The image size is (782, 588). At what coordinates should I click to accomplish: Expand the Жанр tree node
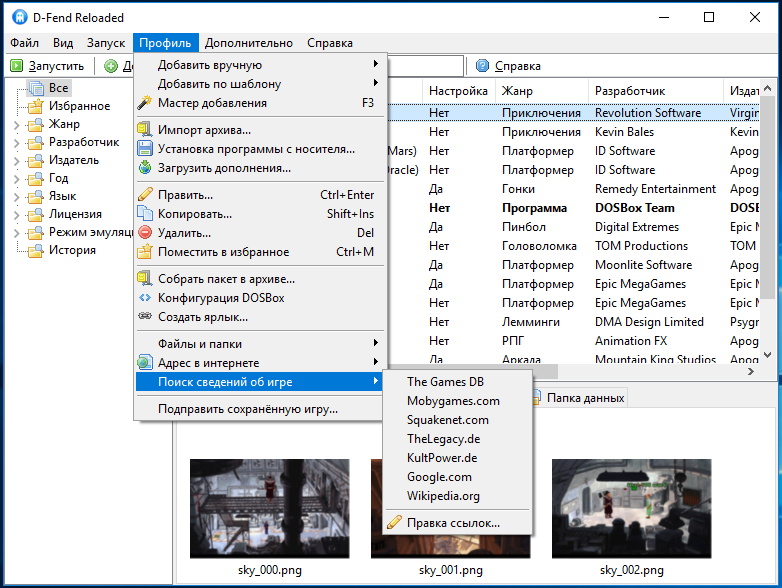pos(16,125)
